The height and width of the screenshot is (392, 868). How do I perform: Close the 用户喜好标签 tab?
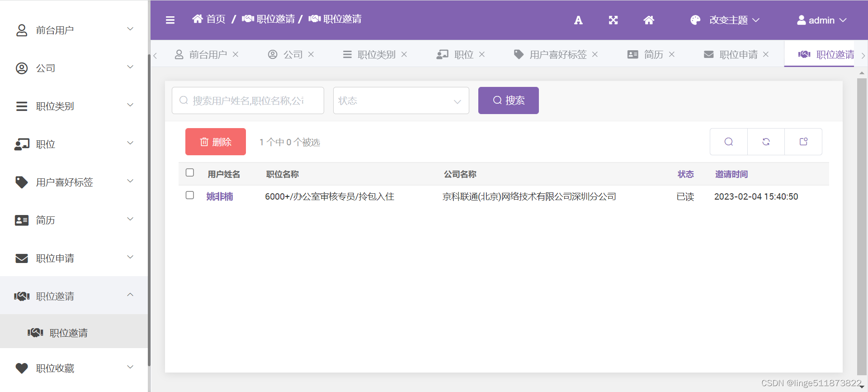pyautogui.click(x=595, y=54)
